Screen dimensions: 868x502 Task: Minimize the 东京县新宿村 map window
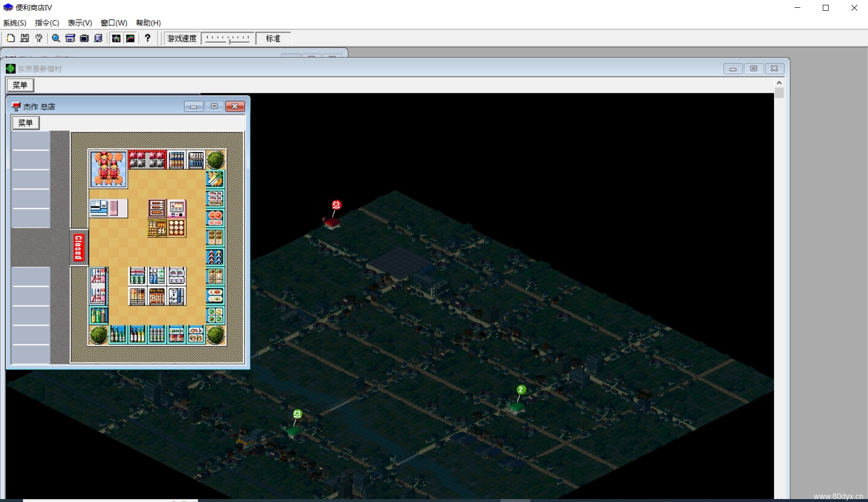733,69
